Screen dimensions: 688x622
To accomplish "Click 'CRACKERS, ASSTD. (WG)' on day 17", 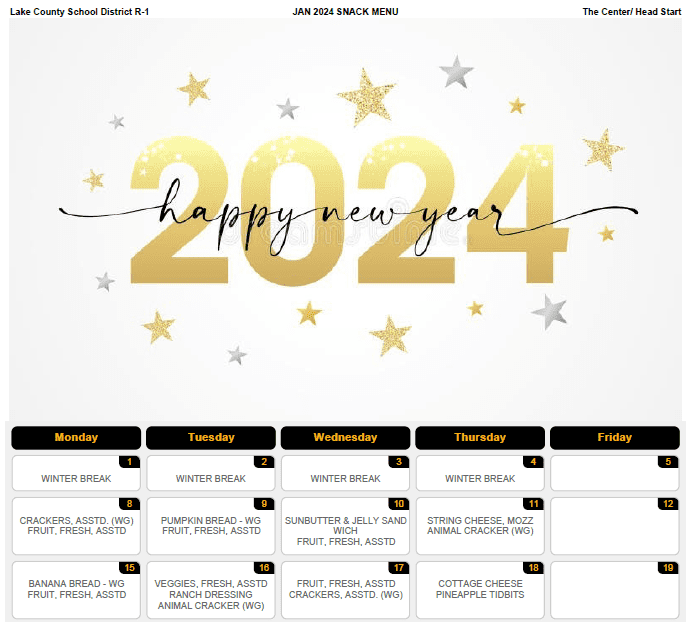I will tap(346, 595).
